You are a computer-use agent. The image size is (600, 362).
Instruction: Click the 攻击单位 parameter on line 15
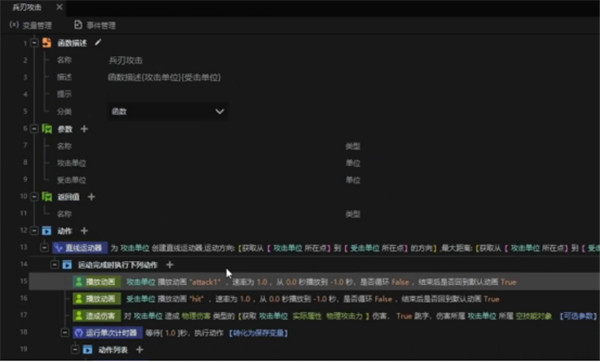141,282
